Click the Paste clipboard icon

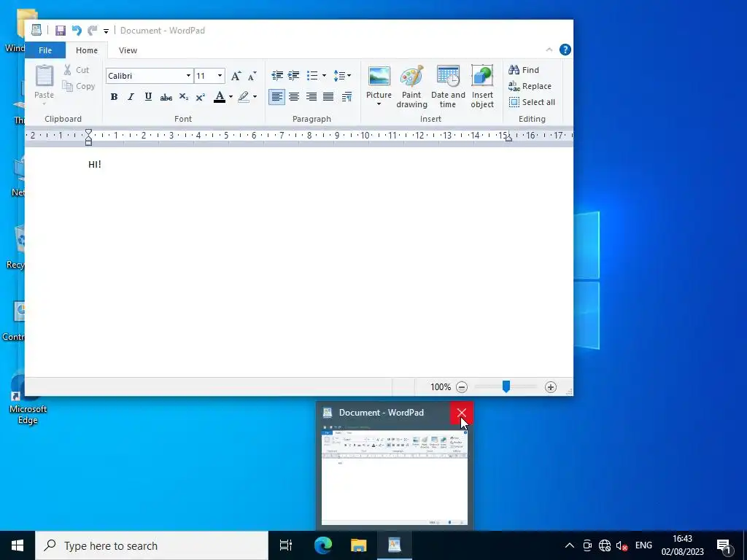pos(44,76)
